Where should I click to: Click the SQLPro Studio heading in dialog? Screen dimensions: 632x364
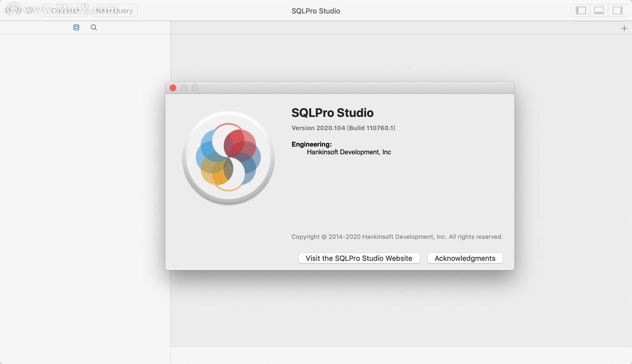tap(332, 113)
